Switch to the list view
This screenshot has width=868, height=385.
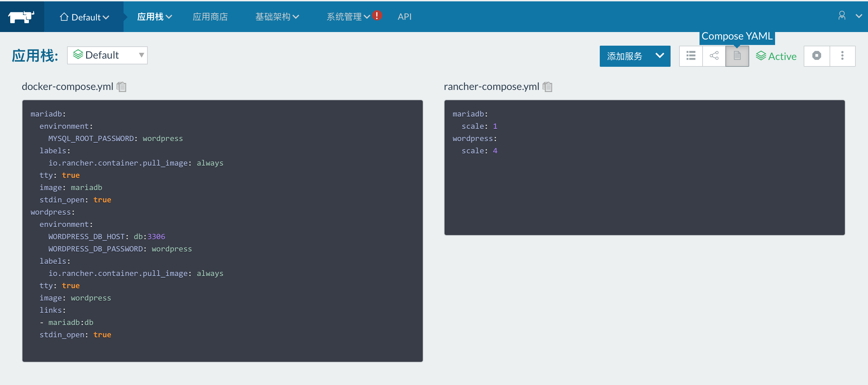(691, 56)
